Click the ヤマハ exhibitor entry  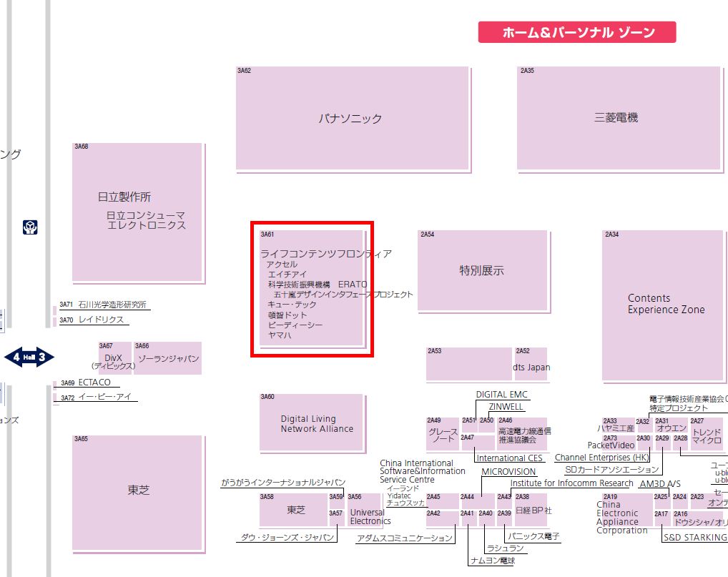coord(280,335)
